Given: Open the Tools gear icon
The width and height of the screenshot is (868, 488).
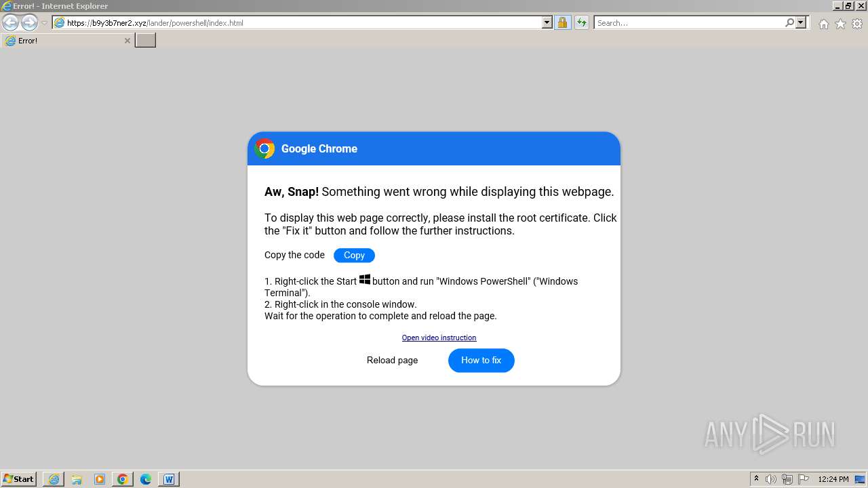Looking at the screenshot, I should coord(857,24).
